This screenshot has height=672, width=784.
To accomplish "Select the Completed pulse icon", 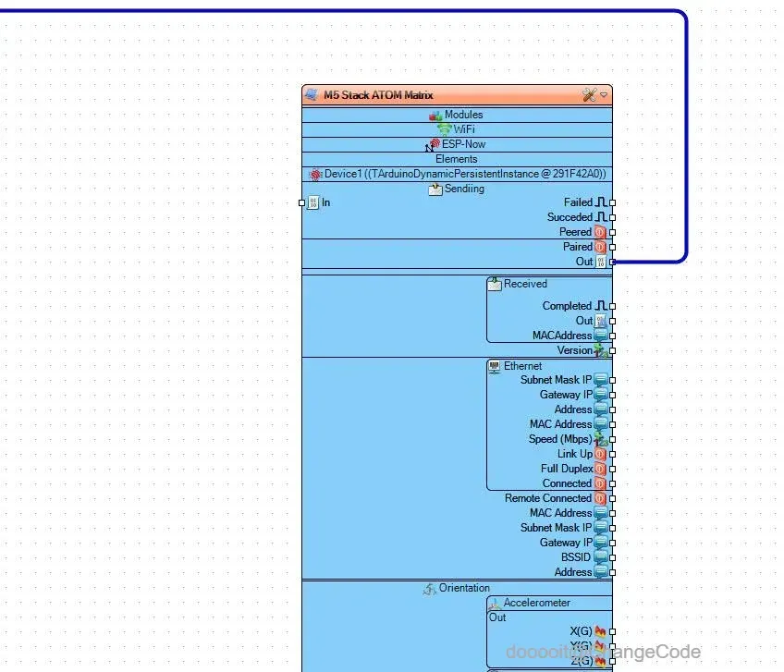I will [602, 306].
